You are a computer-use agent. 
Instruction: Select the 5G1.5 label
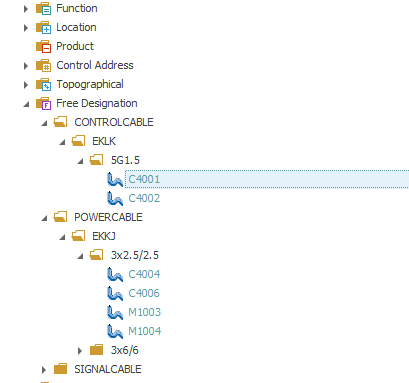[125, 160]
